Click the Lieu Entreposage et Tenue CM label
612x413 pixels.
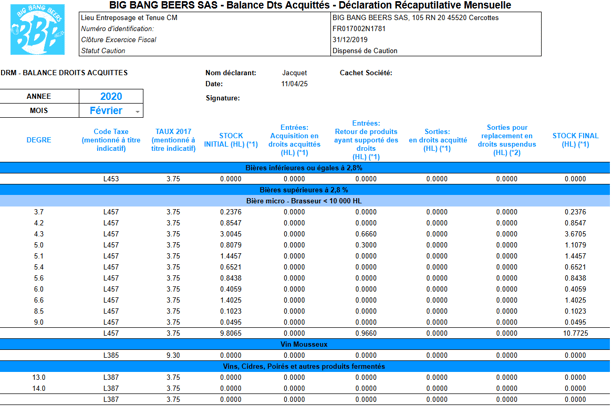[129, 18]
